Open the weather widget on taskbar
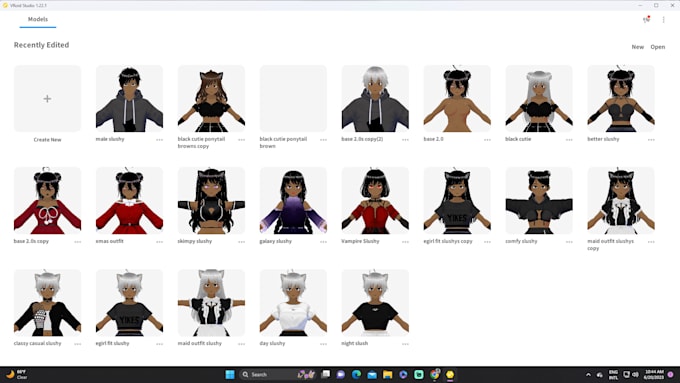680x383 pixels. 16,374
